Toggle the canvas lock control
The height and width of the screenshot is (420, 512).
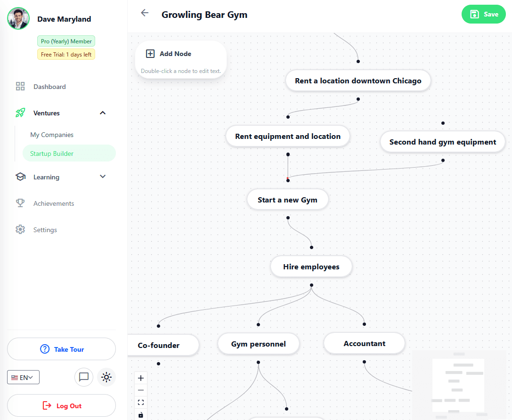point(141,414)
